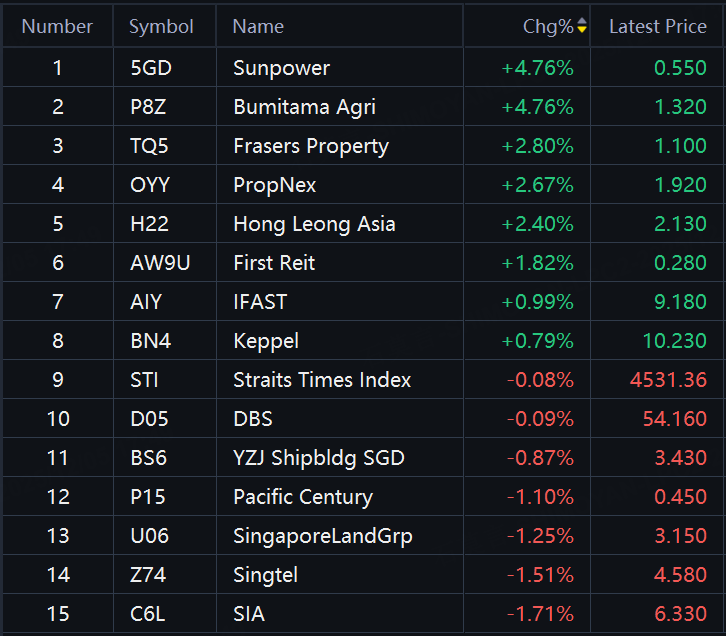The height and width of the screenshot is (636, 726).
Task: Click the Symbol column header
Action: tap(161, 26)
